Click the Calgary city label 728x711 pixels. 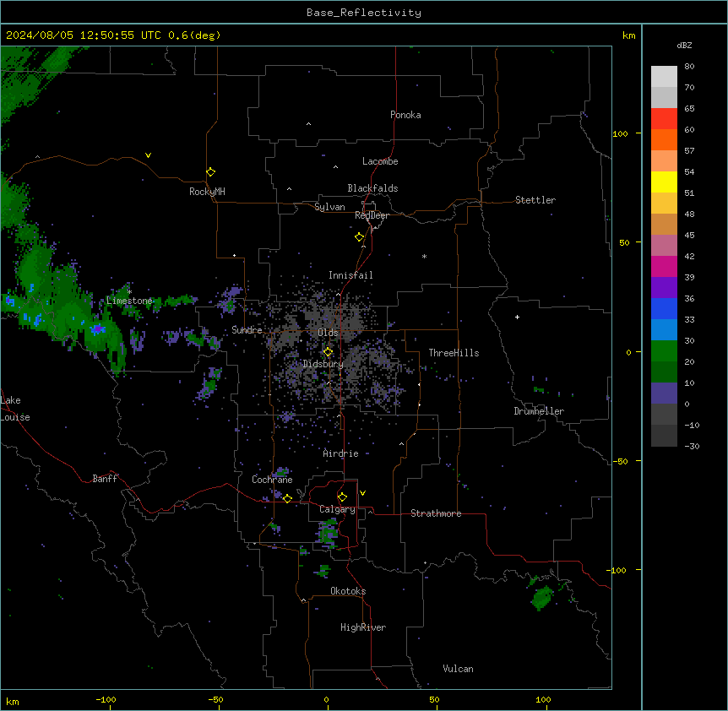(337, 509)
